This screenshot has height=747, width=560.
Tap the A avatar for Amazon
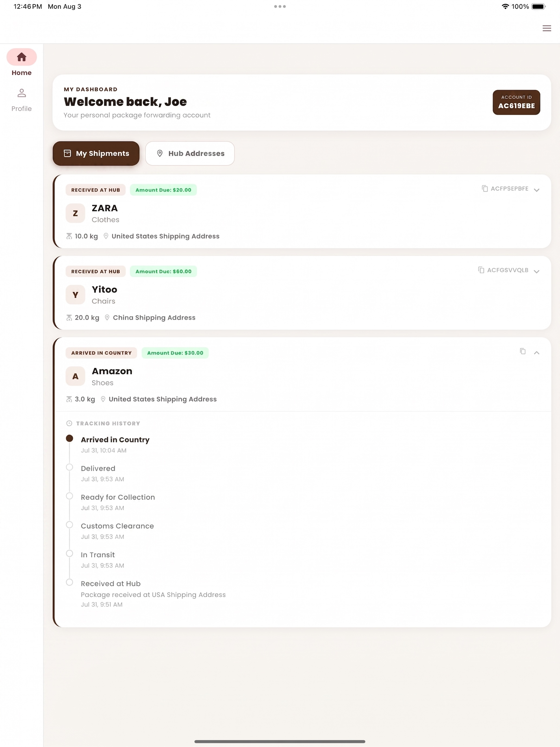[x=75, y=376]
